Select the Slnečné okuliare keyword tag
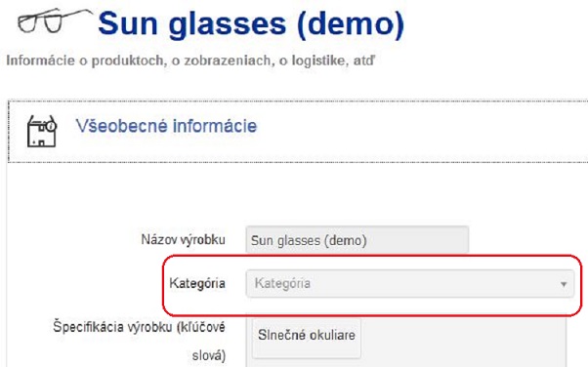The height and width of the screenshot is (367, 588). point(307,336)
